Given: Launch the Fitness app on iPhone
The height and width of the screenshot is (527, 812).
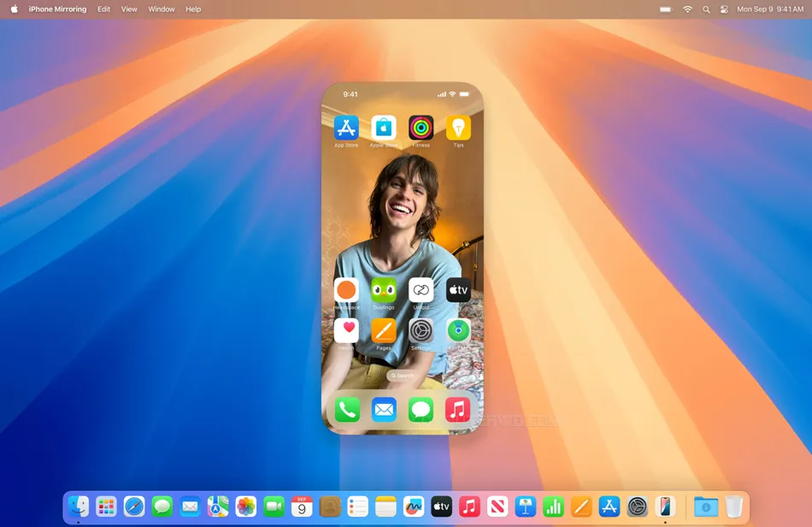Looking at the screenshot, I should 421,127.
